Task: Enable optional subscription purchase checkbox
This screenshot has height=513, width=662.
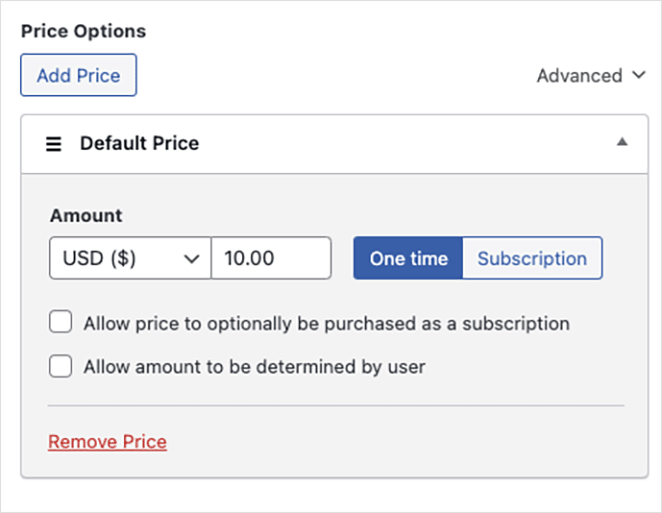Action: (60, 322)
